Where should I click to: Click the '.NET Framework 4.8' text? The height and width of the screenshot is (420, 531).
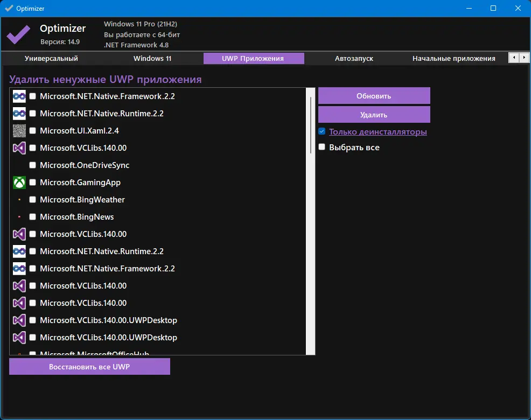(136, 45)
